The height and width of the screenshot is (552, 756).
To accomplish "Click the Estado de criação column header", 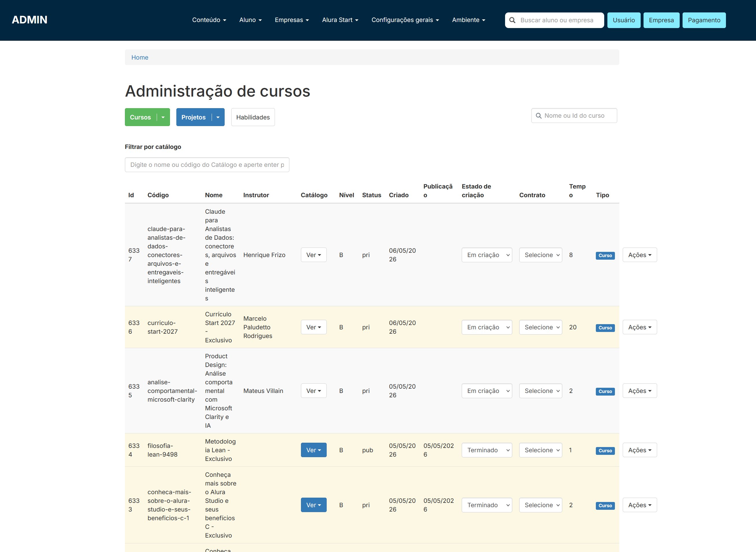I will [476, 191].
